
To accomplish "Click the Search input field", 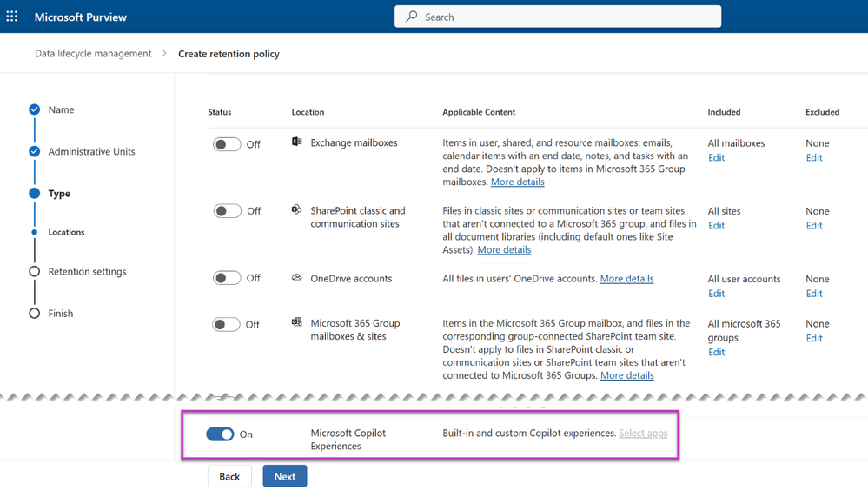I will 565,17.
